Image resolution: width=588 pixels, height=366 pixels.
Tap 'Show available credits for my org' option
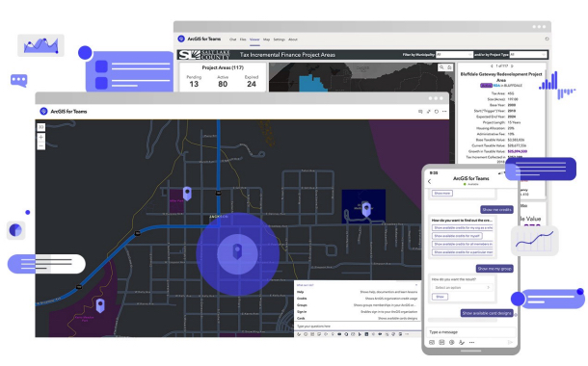point(463,227)
